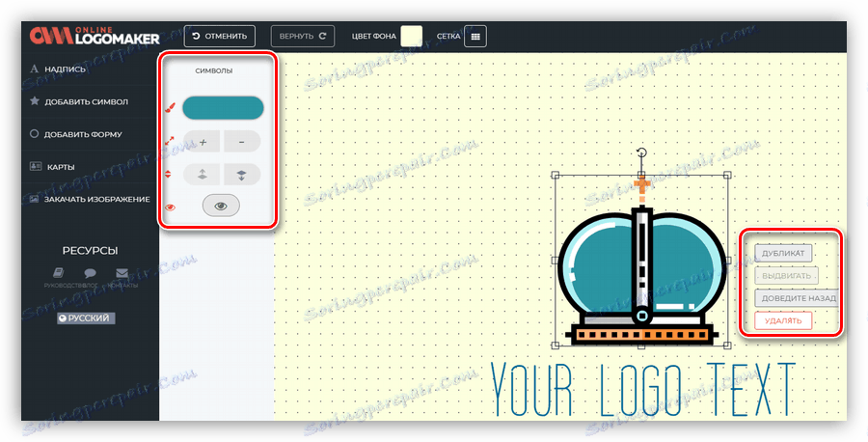Image resolution: width=868 pixels, height=442 pixels.
Task: Select the YOUR LOGO TEXT caption
Action: coord(643,389)
